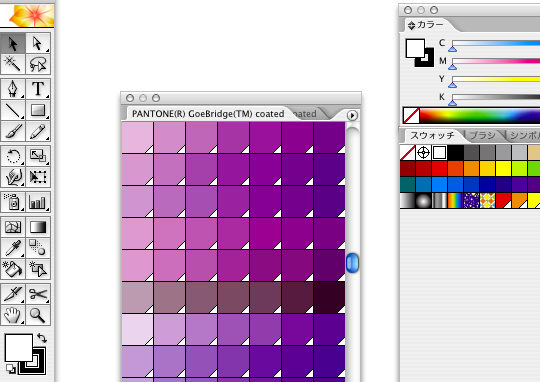
Task: Activate the stroke box in toolbox
Action: [x=32, y=361]
